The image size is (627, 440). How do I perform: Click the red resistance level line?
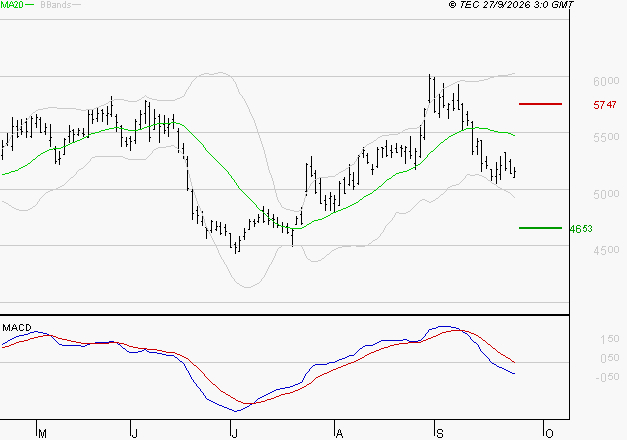[x=540, y=104]
